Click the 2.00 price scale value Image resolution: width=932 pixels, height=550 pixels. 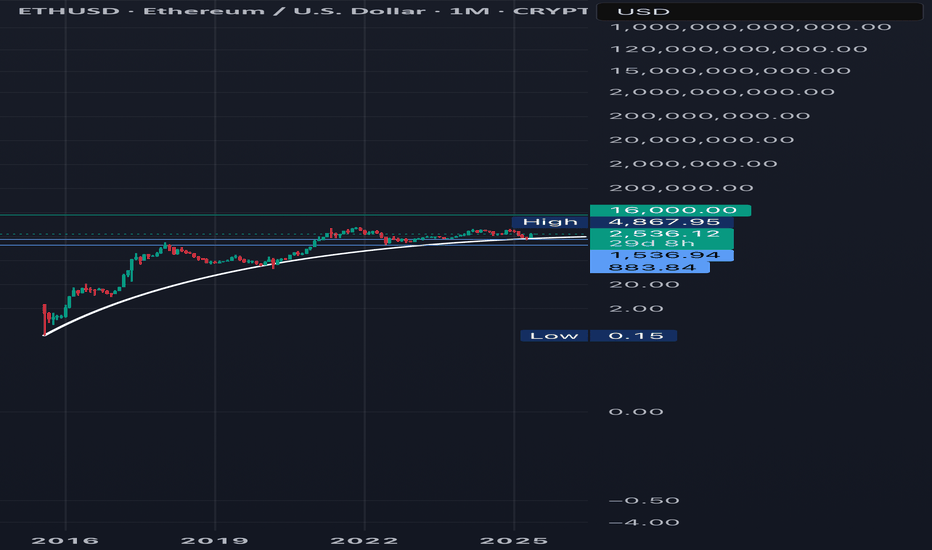[636, 309]
